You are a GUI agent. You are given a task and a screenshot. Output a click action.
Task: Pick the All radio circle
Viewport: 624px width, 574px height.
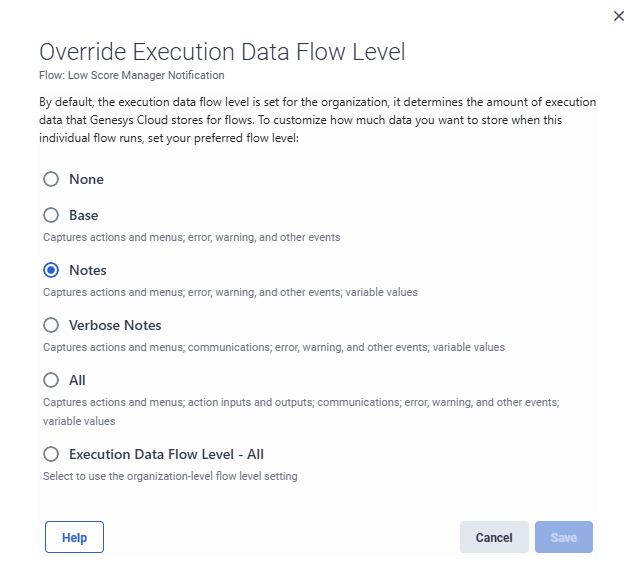(x=51, y=380)
